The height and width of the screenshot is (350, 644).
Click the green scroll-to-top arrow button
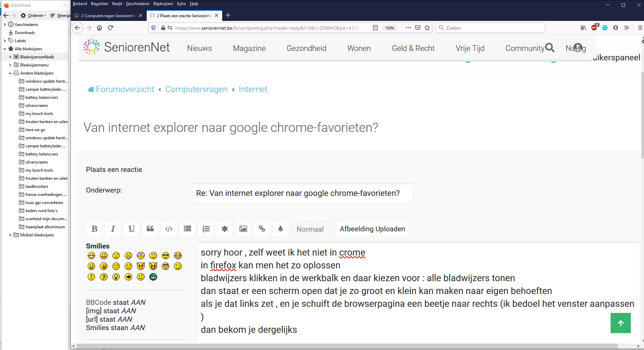point(620,323)
